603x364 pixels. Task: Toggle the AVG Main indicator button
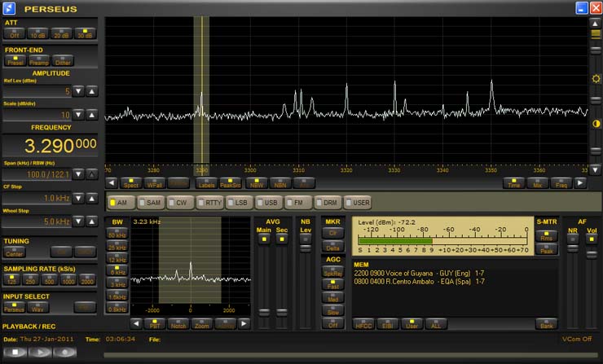(x=264, y=239)
